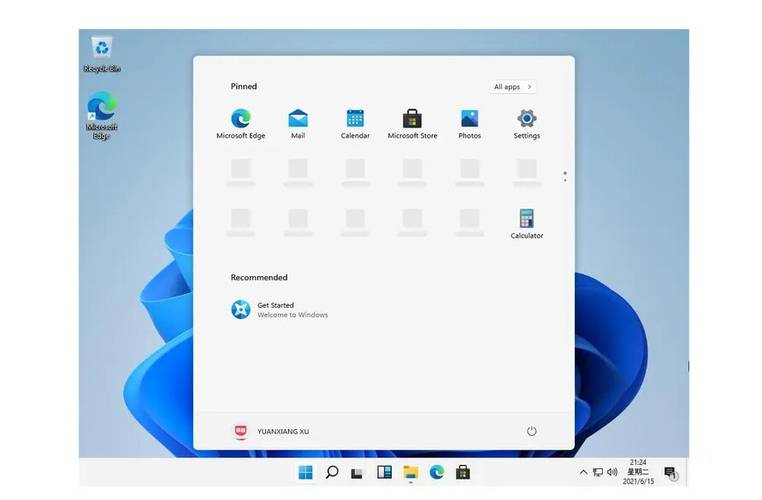Open network status tray icon

point(598,472)
